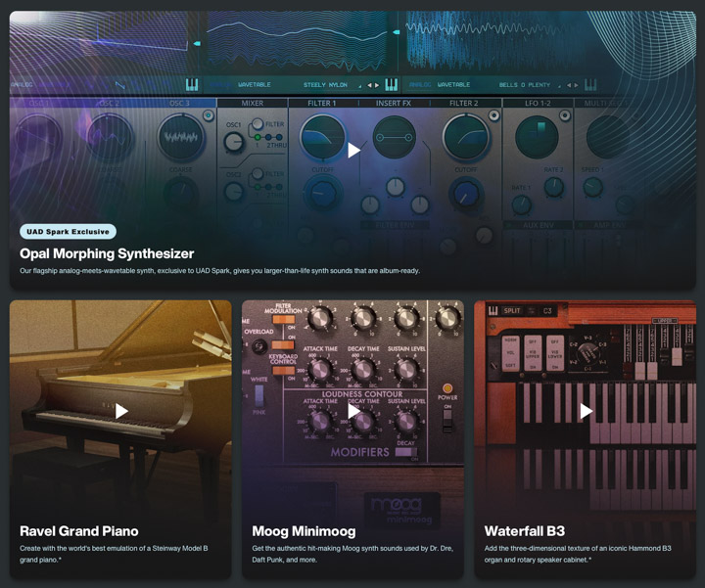Click the keyboard icon beside STEELY NYLON
Image resolution: width=705 pixels, height=588 pixels.
coord(391,84)
